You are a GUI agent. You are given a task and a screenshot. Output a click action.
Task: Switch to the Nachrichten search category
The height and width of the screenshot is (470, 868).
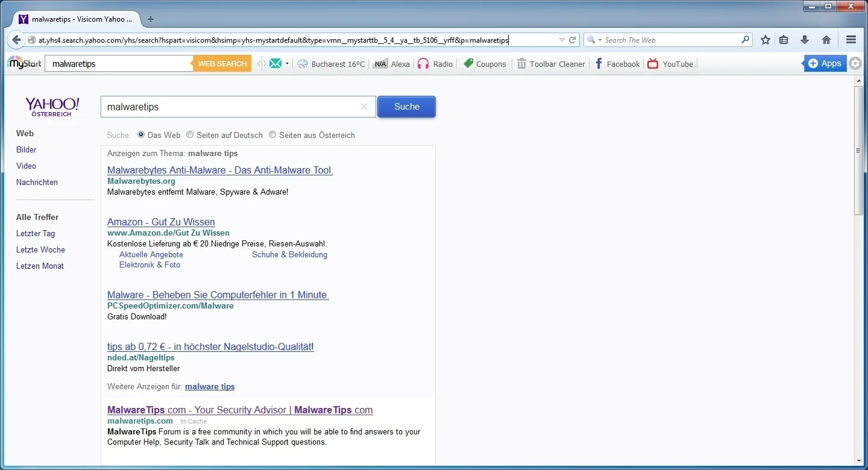click(37, 182)
